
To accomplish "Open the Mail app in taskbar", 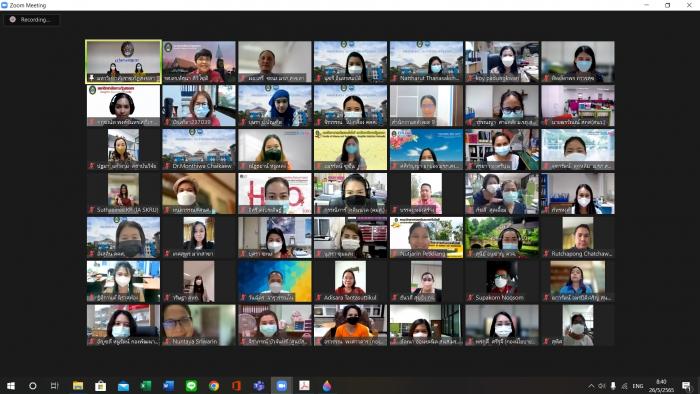I will pyautogui.click(x=124, y=386).
